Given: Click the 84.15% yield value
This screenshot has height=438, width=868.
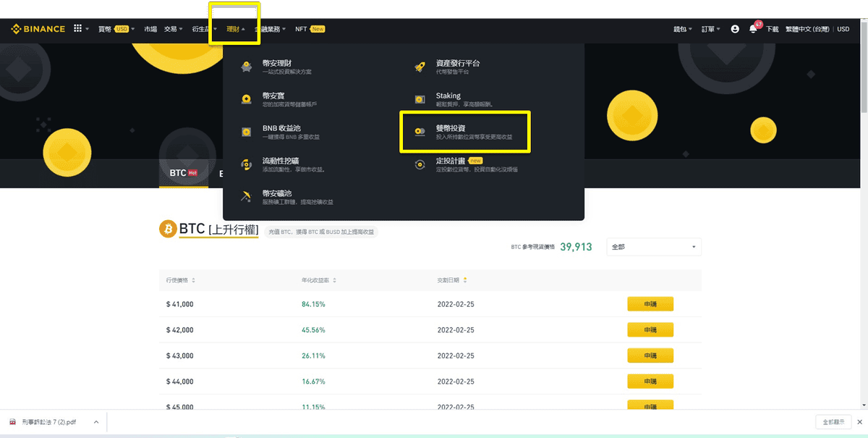Looking at the screenshot, I should tap(313, 304).
